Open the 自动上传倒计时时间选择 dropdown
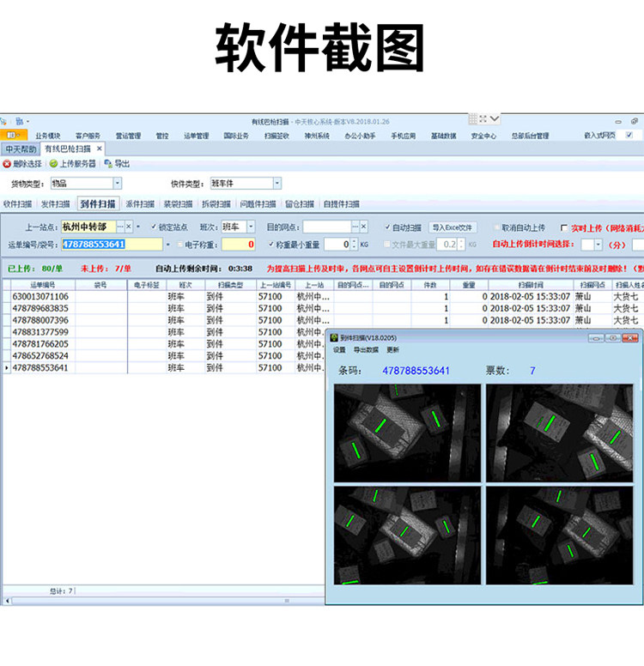This screenshot has height=666, width=644. (x=598, y=245)
